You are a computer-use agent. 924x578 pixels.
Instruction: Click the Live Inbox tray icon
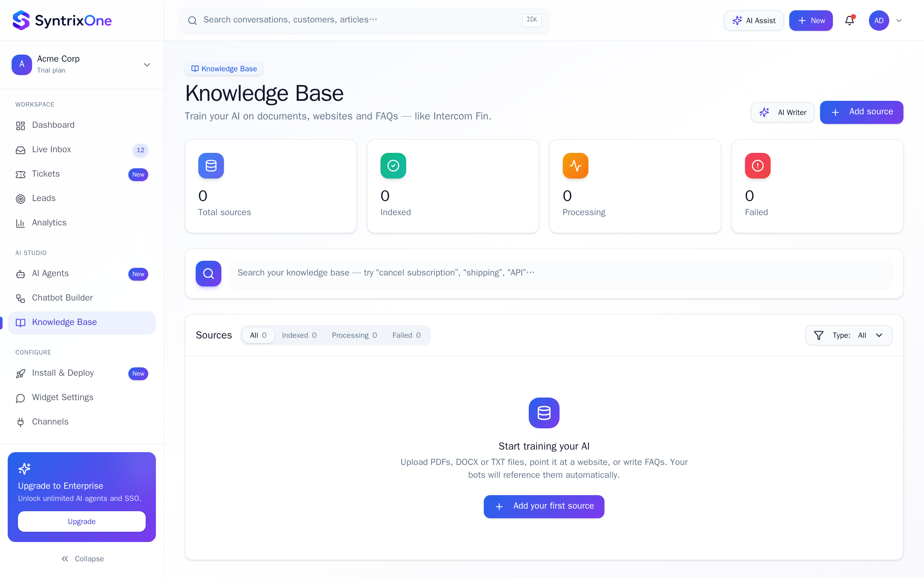point(20,150)
